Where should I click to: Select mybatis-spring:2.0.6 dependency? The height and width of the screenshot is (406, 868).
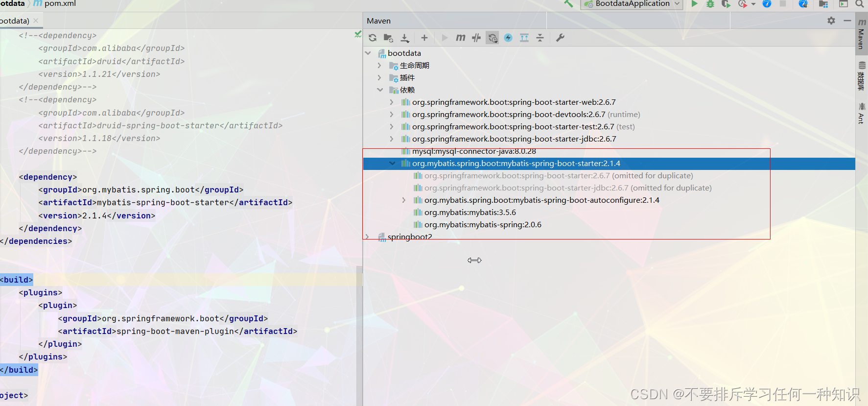point(483,224)
